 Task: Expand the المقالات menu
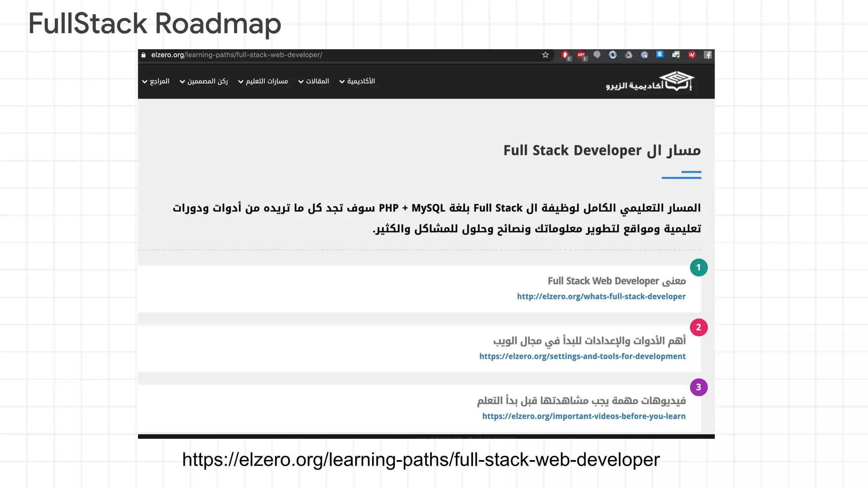click(314, 81)
